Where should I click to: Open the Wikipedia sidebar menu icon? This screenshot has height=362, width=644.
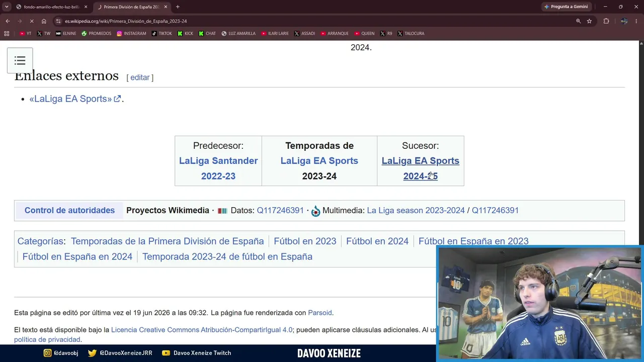click(x=20, y=61)
